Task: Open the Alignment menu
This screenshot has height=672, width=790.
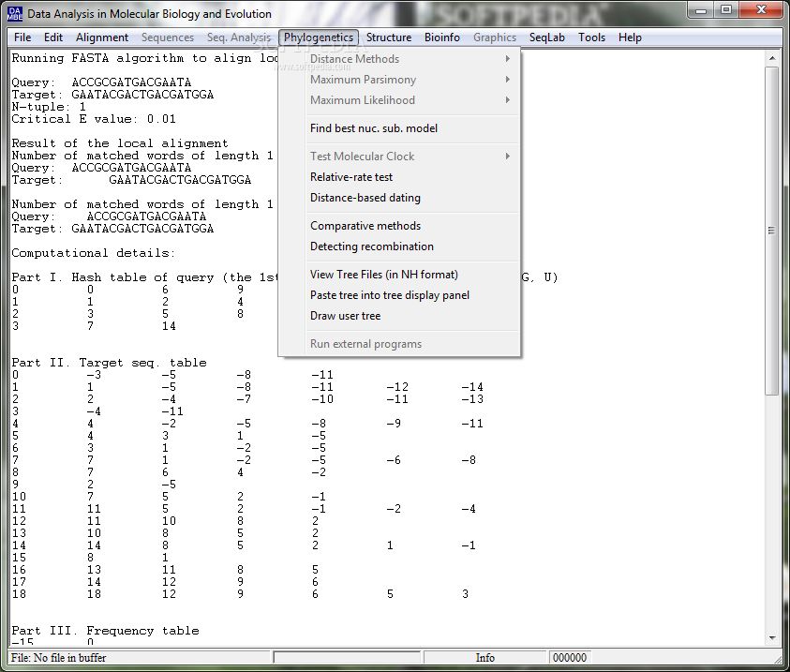Action: (102, 37)
